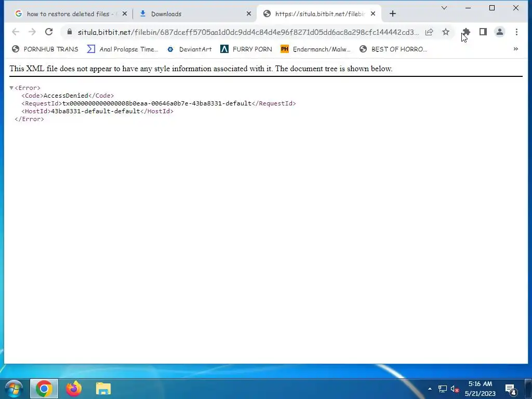Open Chrome three-dot menu

(516, 32)
